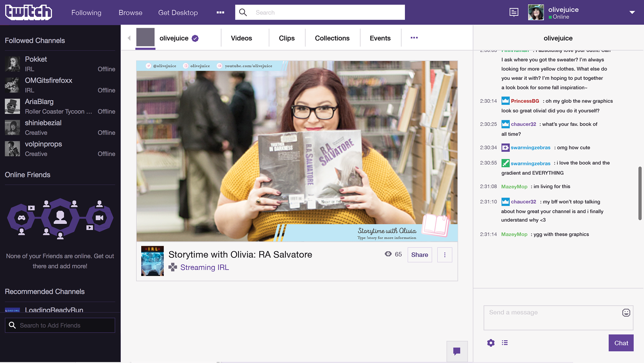The height and width of the screenshot is (363, 644).
Task: Switch to the Events tab
Action: [x=380, y=38]
